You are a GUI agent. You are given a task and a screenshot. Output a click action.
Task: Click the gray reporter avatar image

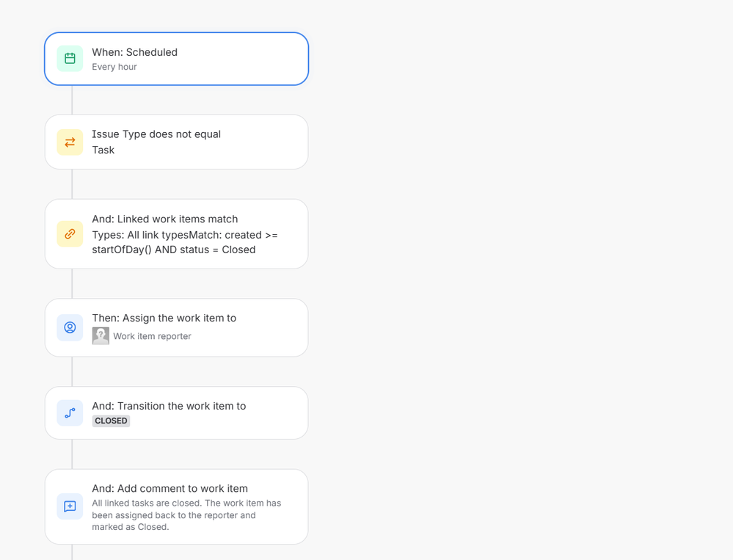click(x=101, y=335)
